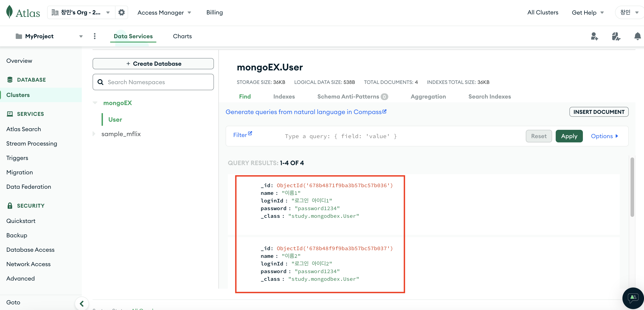Open the notifications bell
The image size is (644, 310).
coord(637,36)
